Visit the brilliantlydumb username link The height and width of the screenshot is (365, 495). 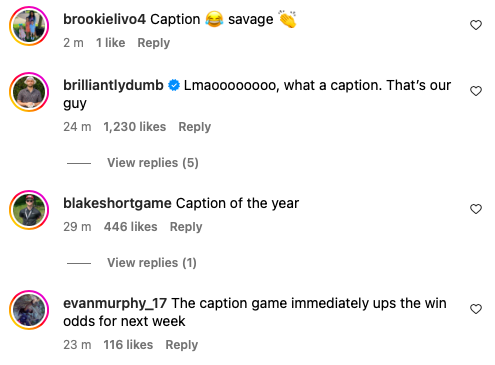point(113,85)
